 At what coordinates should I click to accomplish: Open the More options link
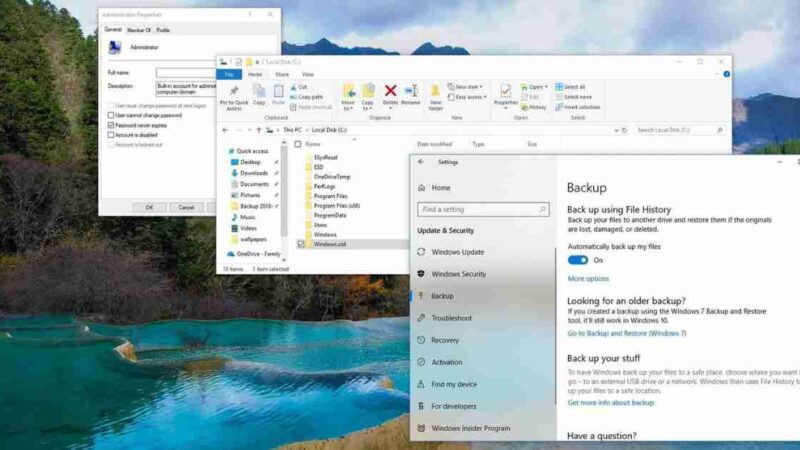588,279
